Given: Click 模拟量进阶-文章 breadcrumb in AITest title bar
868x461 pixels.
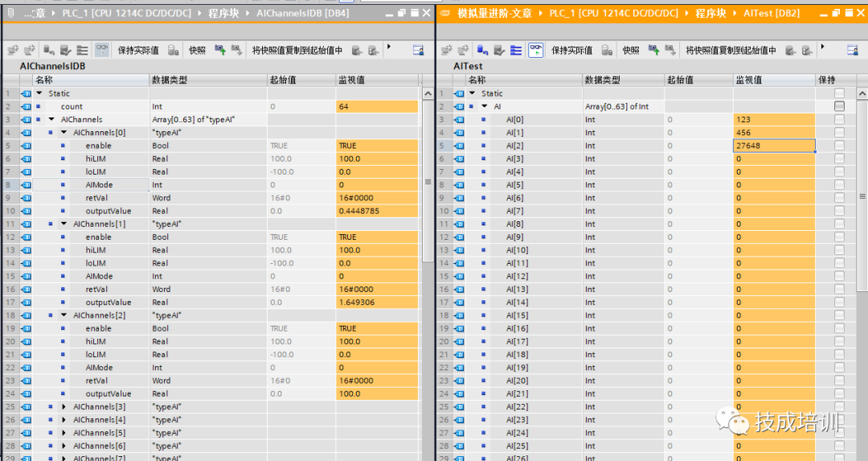Looking at the screenshot, I should coord(494,13).
